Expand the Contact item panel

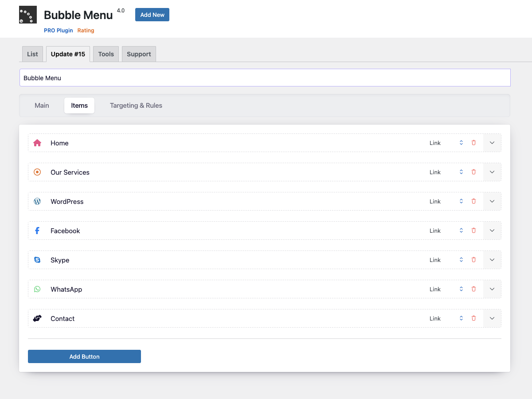pyautogui.click(x=492, y=318)
